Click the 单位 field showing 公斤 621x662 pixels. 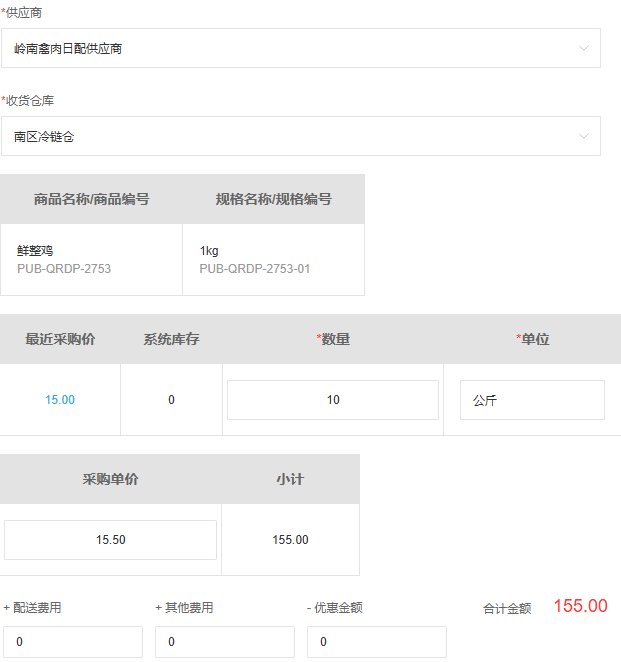[532, 400]
